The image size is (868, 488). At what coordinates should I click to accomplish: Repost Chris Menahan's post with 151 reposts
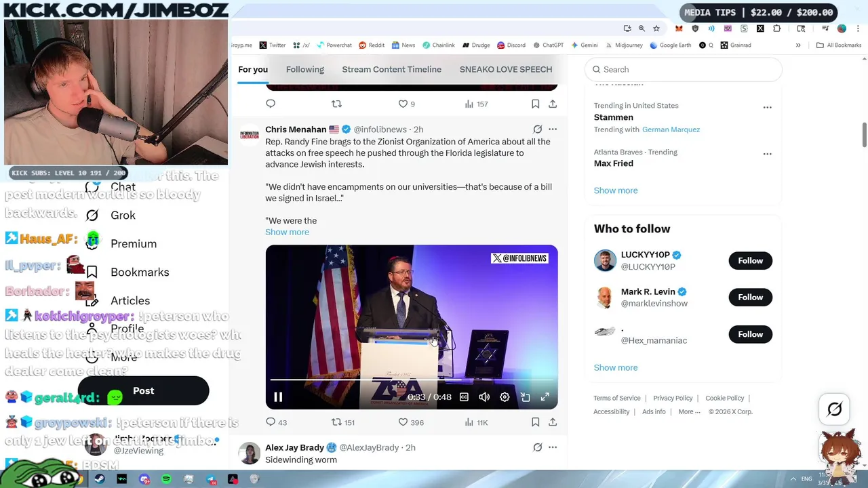[x=336, y=422]
